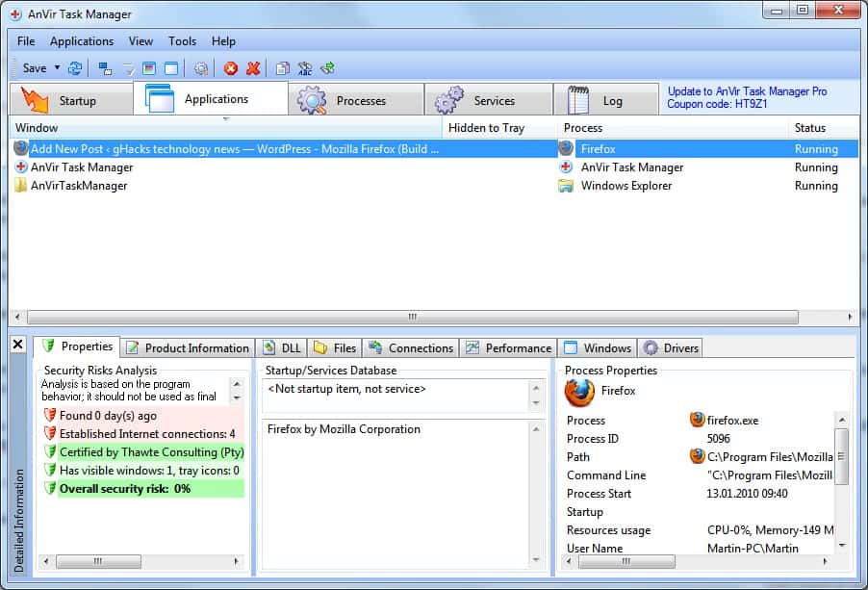
Task: Open the File menu
Action: (x=26, y=41)
